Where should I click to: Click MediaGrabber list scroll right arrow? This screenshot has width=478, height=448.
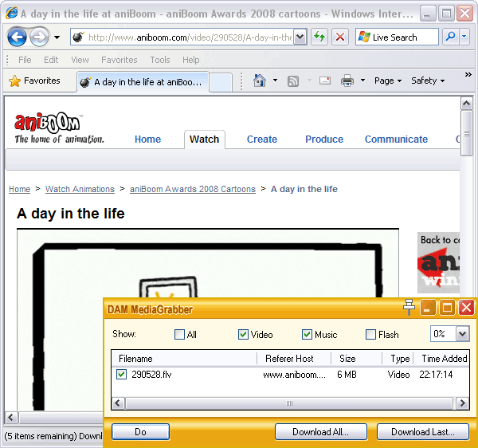click(x=462, y=403)
